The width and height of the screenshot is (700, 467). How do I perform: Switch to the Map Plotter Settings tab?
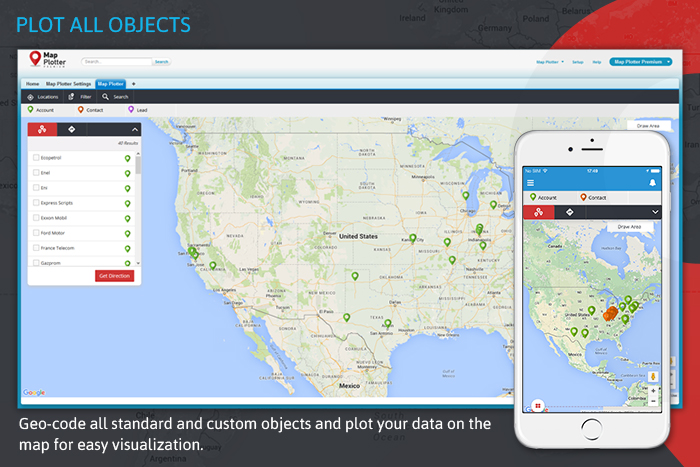click(68, 84)
